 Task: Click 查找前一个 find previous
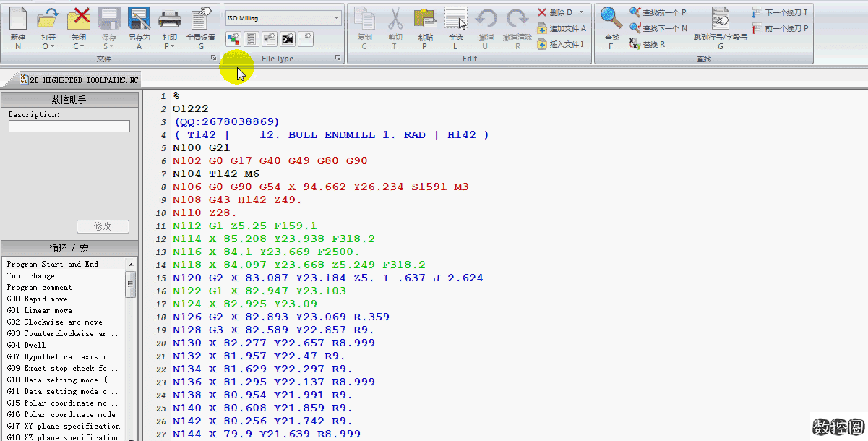[658, 12]
